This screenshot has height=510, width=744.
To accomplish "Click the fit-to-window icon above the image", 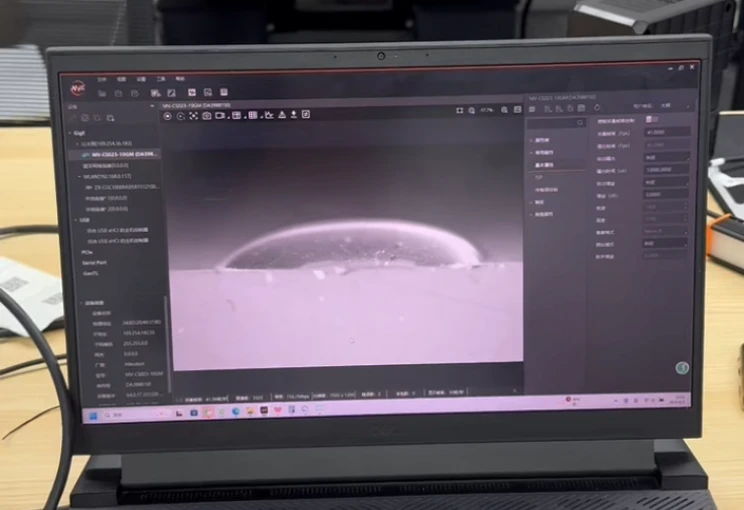I will (x=459, y=110).
